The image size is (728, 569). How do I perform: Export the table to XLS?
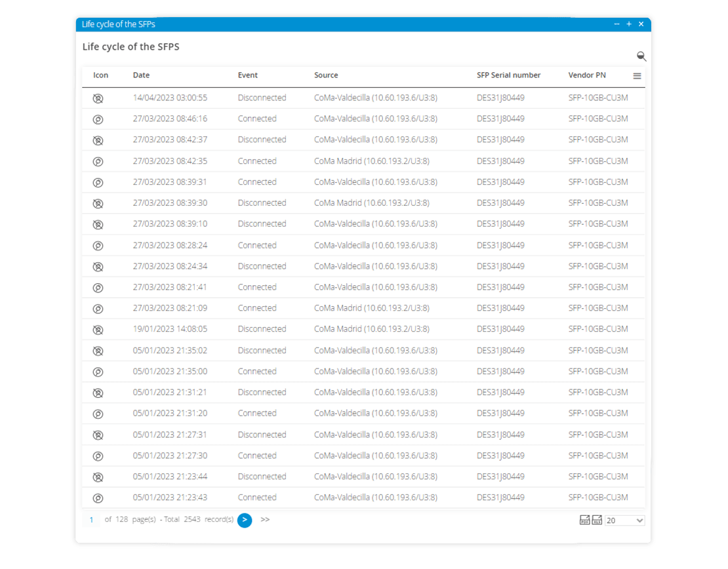[x=597, y=520]
